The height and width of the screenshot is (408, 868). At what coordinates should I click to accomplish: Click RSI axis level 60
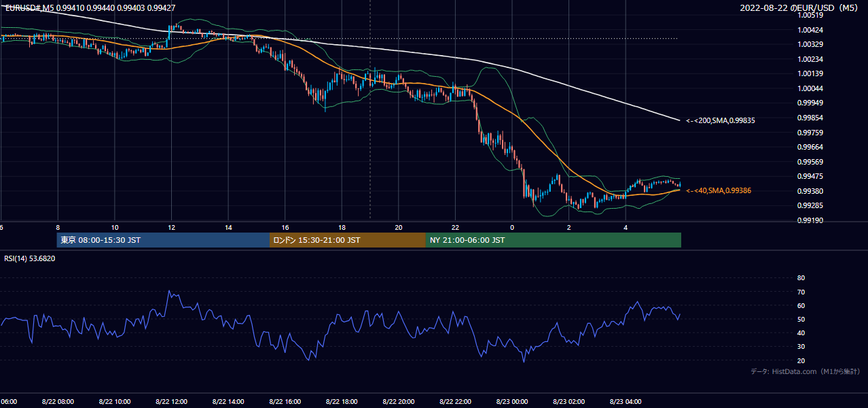(801, 305)
